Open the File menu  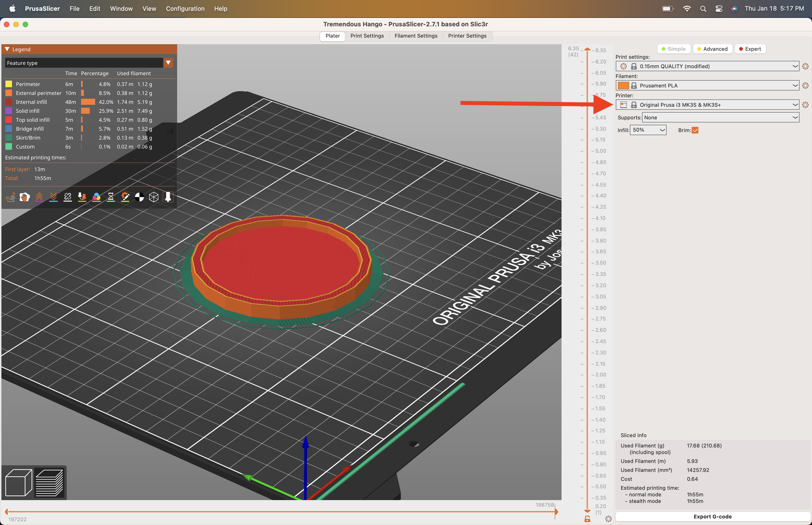tap(74, 8)
